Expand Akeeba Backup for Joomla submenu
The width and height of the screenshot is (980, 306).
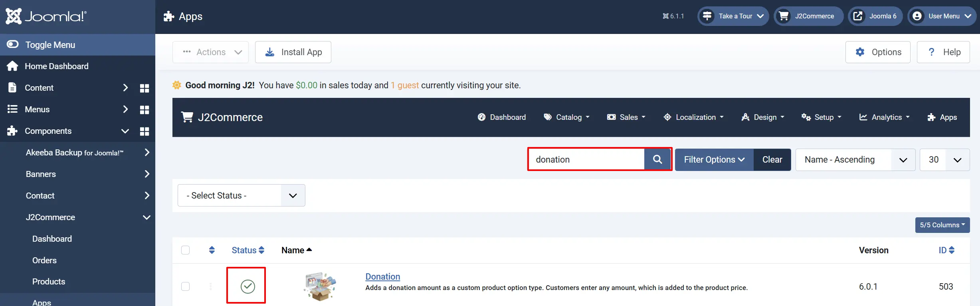(147, 153)
